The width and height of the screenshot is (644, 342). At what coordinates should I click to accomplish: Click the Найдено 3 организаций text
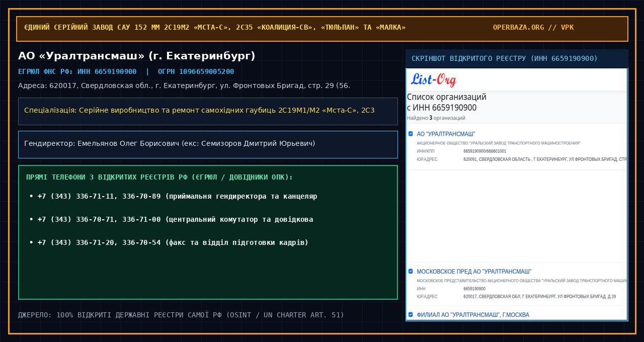pyautogui.click(x=436, y=118)
